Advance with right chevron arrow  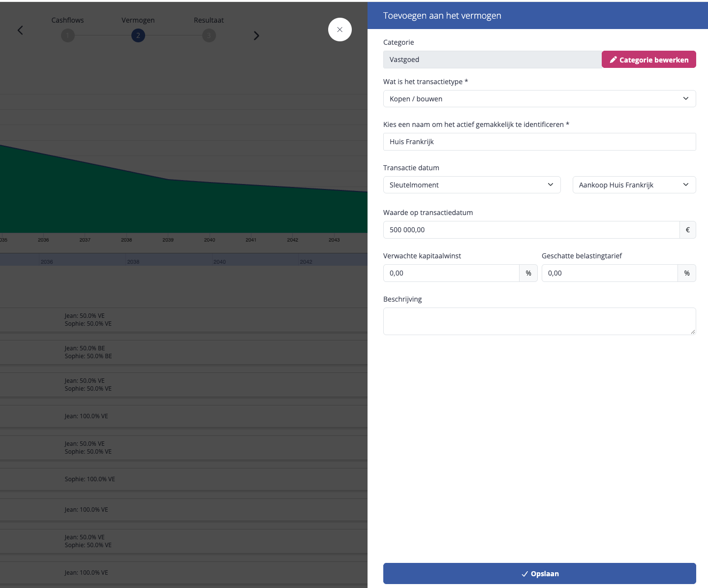[256, 35]
